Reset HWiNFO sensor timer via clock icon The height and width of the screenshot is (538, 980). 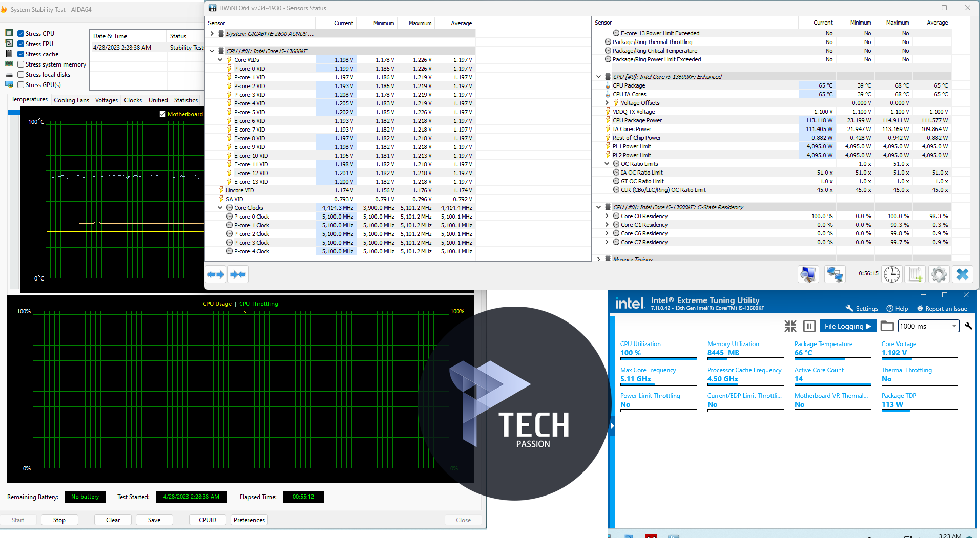[x=891, y=274]
